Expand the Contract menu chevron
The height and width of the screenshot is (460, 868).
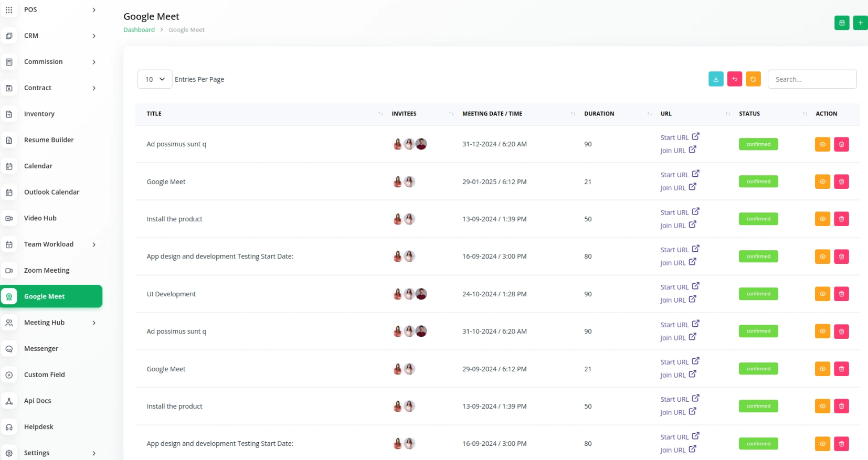(94, 88)
